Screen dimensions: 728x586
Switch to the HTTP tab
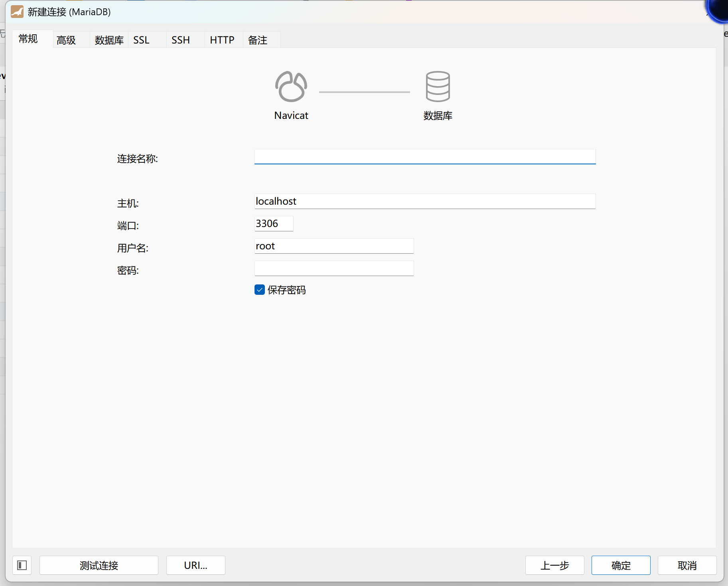[x=222, y=39]
